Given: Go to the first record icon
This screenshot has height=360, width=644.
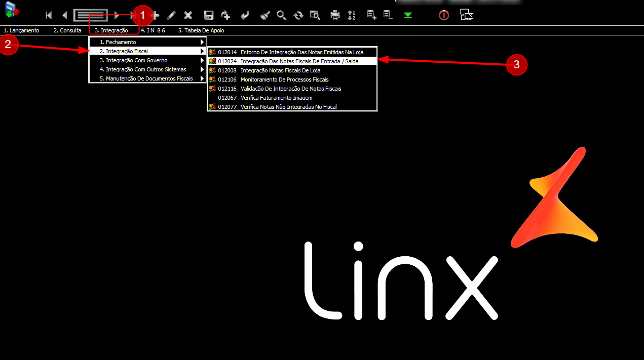Looking at the screenshot, I should point(49,15).
